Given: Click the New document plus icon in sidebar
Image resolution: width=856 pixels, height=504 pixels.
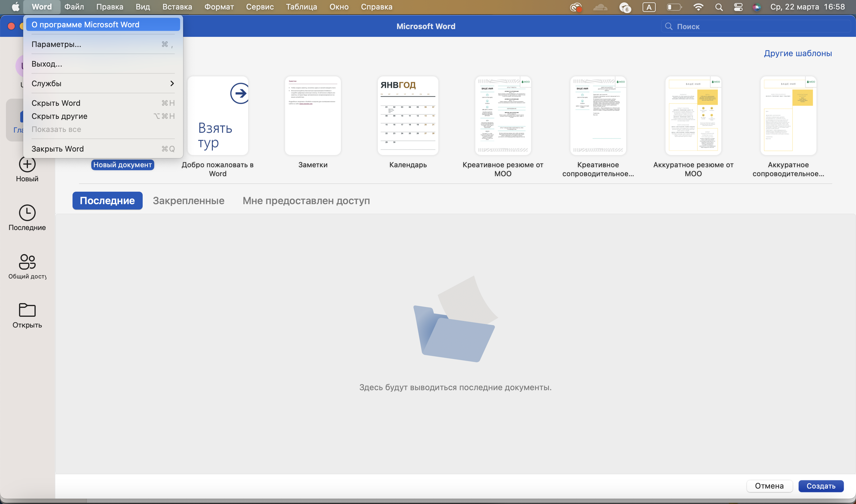Looking at the screenshot, I should [27, 165].
